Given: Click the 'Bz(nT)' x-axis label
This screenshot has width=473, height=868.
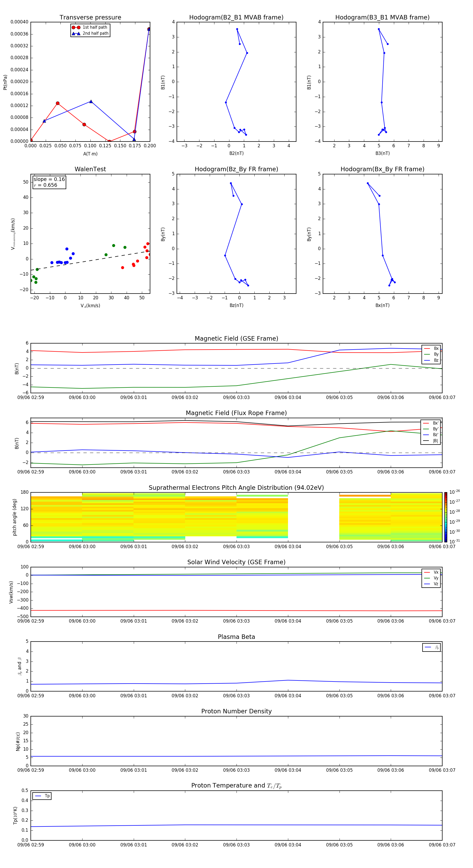Looking at the screenshot, I should pos(236,305).
